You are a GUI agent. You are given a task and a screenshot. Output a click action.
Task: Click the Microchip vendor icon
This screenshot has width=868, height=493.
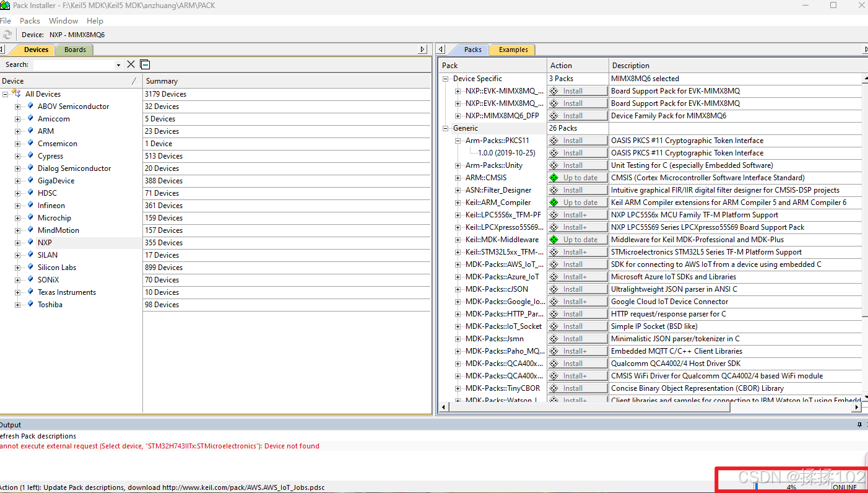30,217
